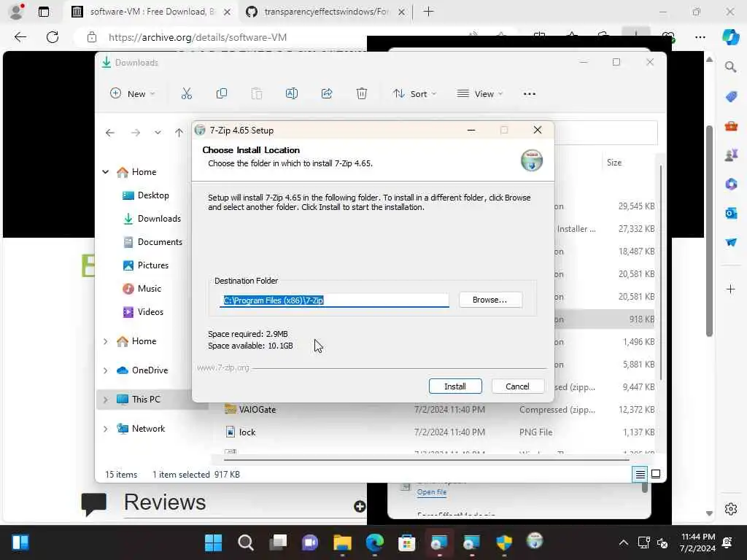The image size is (747, 560).
Task: Click the browser back arrow
Action: [x=20, y=37]
